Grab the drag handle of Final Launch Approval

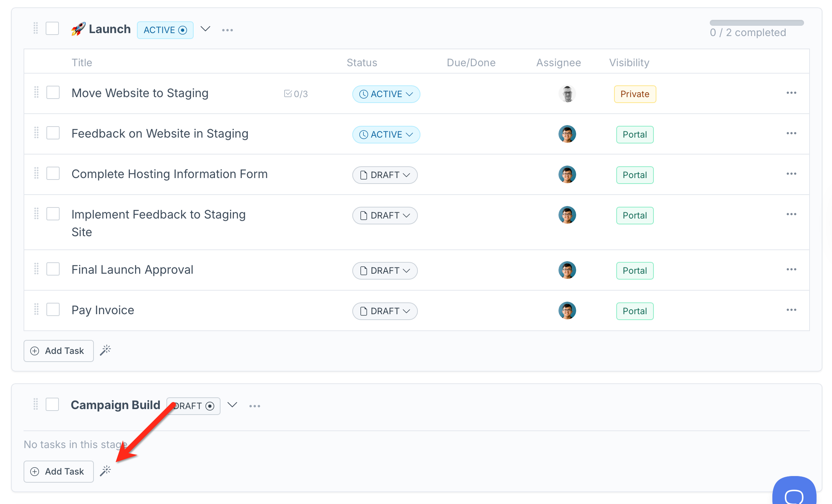(36, 269)
